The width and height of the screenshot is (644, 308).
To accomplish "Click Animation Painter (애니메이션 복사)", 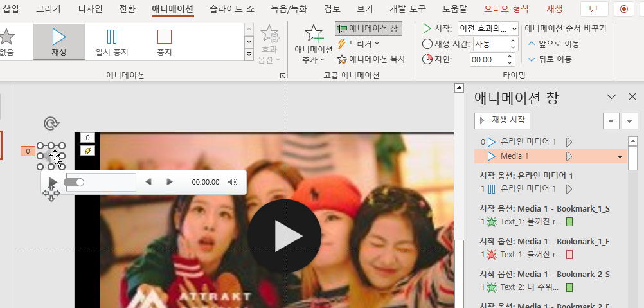I will [x=371, y=60].
